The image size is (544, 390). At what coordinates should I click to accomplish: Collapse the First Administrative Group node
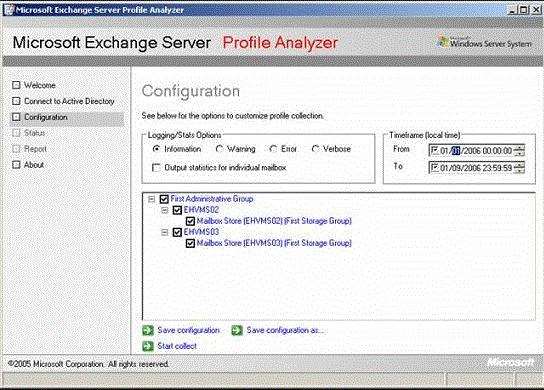(151, 199)
